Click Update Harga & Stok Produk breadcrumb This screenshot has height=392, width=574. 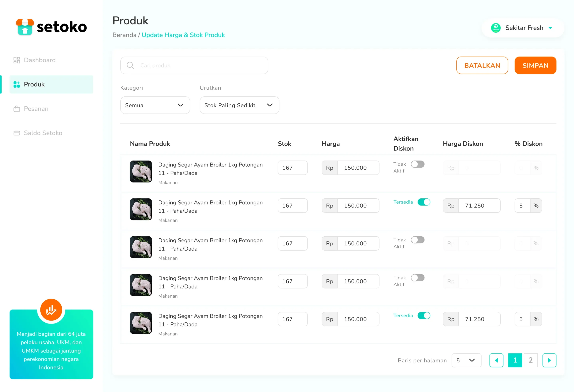click(183, 35)
